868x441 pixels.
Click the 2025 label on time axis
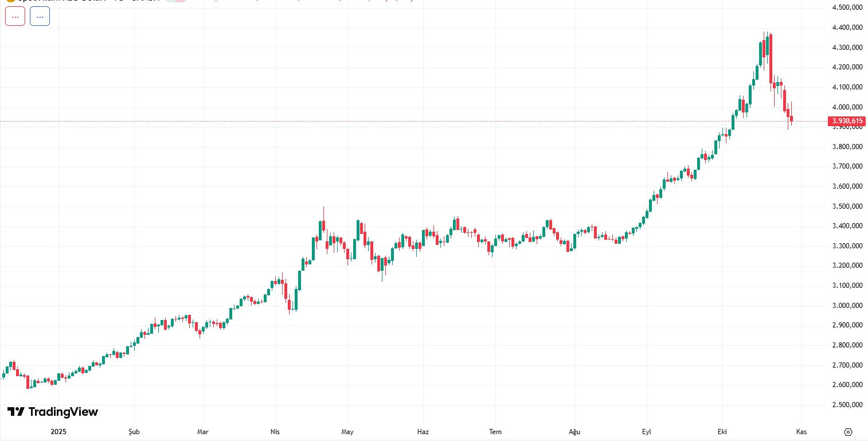point(59,432)
